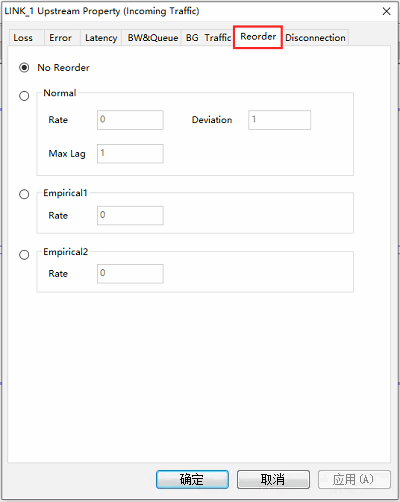Go to the BW&Queue tab
The width and height of the screenshot is (400, 502).
click(x=152, y=38)
